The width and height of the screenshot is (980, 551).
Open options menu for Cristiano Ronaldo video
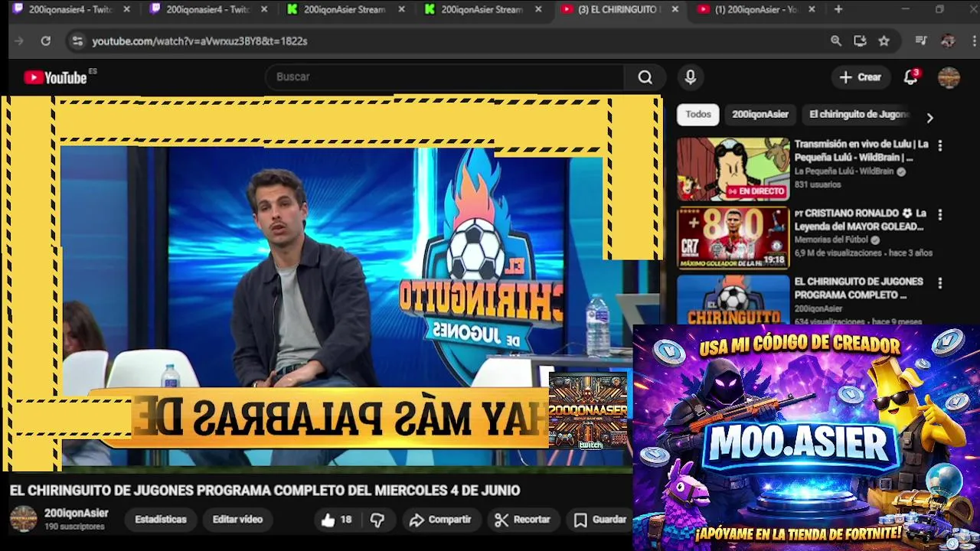click(940, 214)
